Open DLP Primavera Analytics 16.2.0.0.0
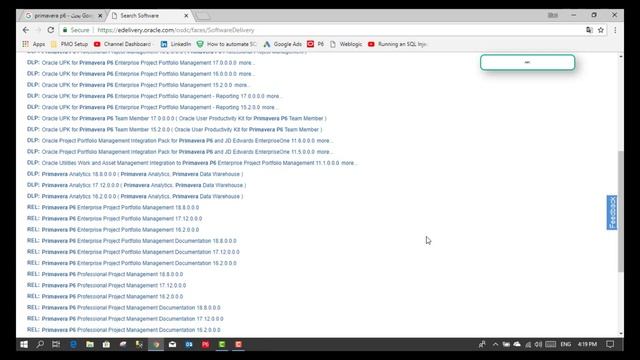 click(135, 196)
